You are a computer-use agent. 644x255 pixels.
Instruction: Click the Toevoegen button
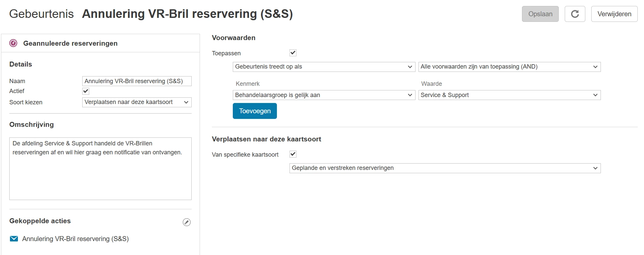(255, 111)
